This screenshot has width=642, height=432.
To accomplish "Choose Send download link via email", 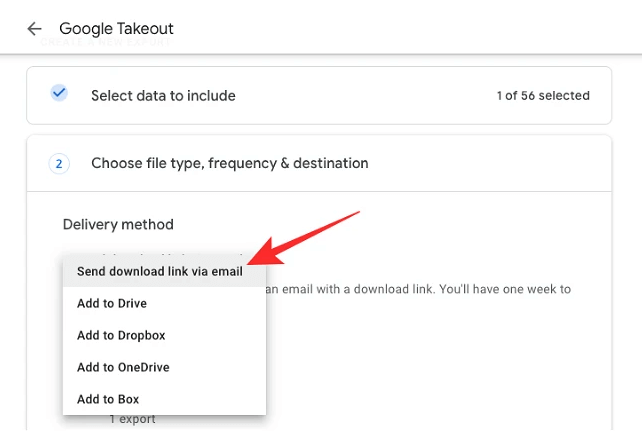I will click(x=164, y=271).
